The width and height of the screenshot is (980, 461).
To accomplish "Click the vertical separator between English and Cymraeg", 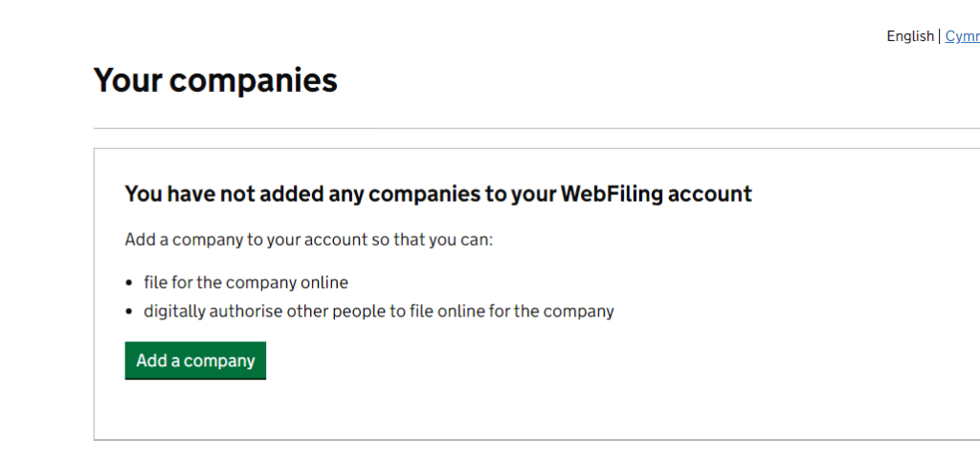I will [x=940, y=36].
